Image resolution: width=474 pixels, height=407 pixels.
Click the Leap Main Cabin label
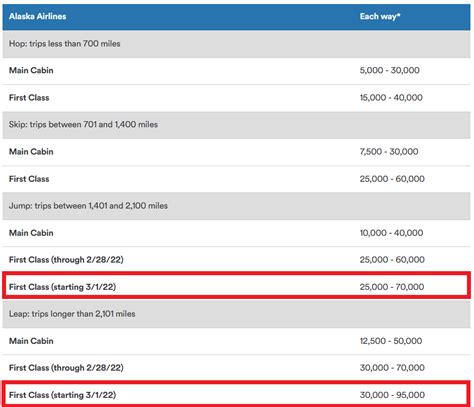[31, 341]
